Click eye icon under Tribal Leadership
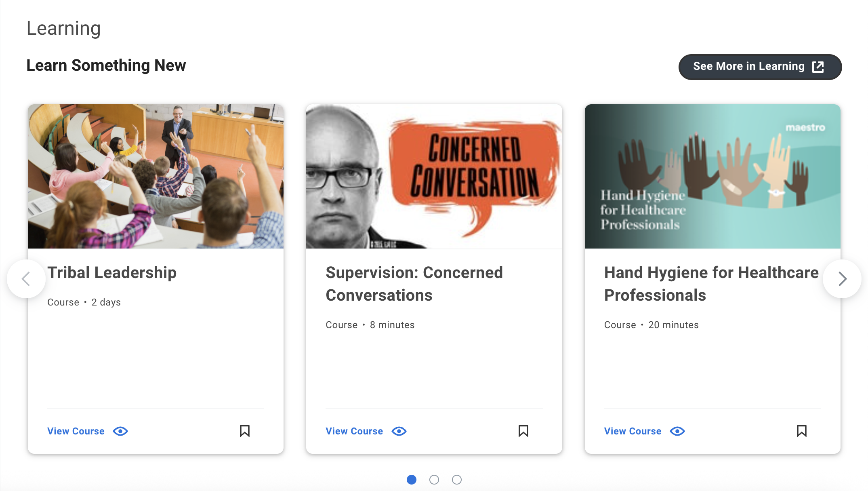The image size is (868, 491). coord(120,431)
